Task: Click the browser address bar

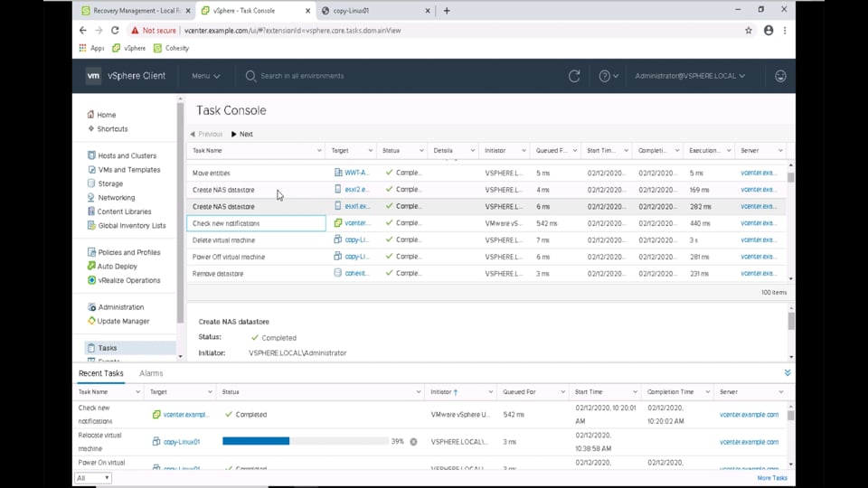Action: click(432, 31)
